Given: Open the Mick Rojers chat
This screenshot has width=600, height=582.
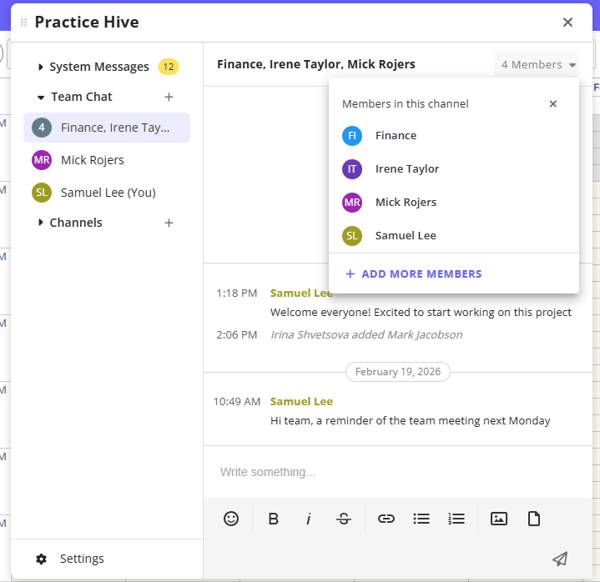Looking at the screenshot, I should click(92, 160).
